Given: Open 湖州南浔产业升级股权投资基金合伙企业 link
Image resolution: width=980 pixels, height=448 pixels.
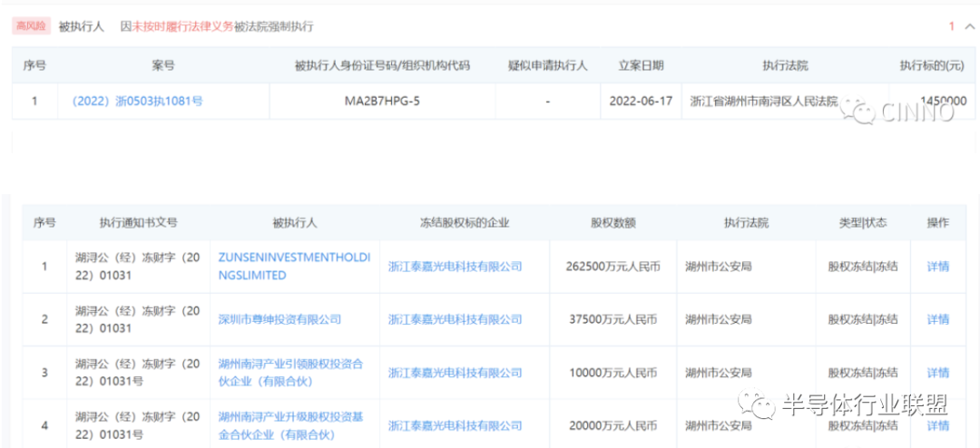Looking at the screenshot, I should [x=290, y=425].
